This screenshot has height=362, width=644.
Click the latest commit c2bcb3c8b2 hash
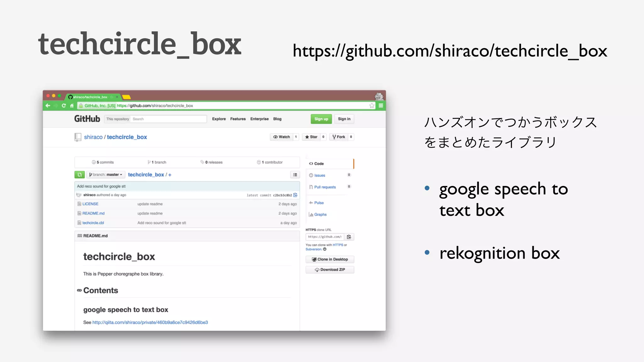coord(282,195)
